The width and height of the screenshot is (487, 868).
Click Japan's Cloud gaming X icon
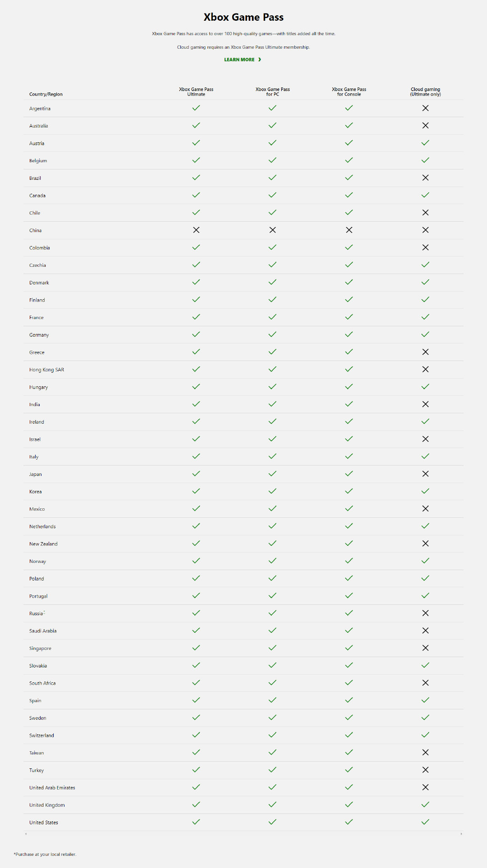(425, 474)
